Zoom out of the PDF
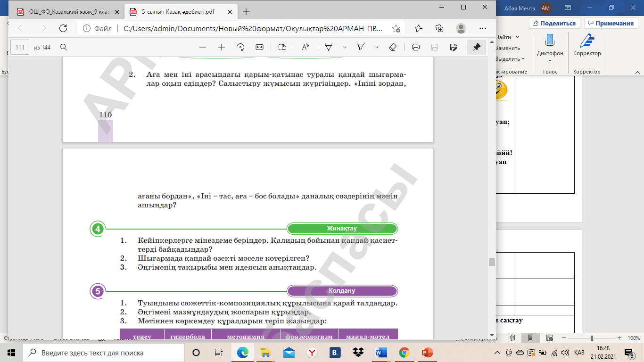The width and height of the screenshot is (644, 362). click(x=203, y=47)
